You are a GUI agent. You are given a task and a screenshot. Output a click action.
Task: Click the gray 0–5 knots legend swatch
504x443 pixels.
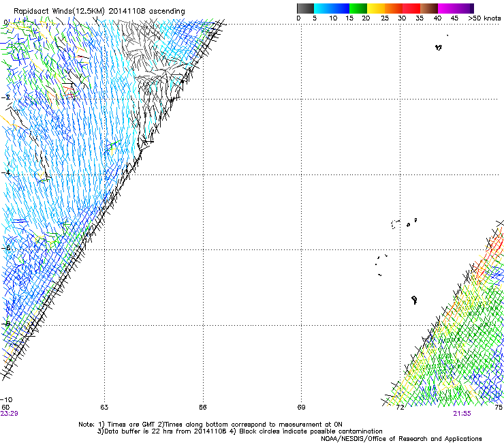[305, 8]
